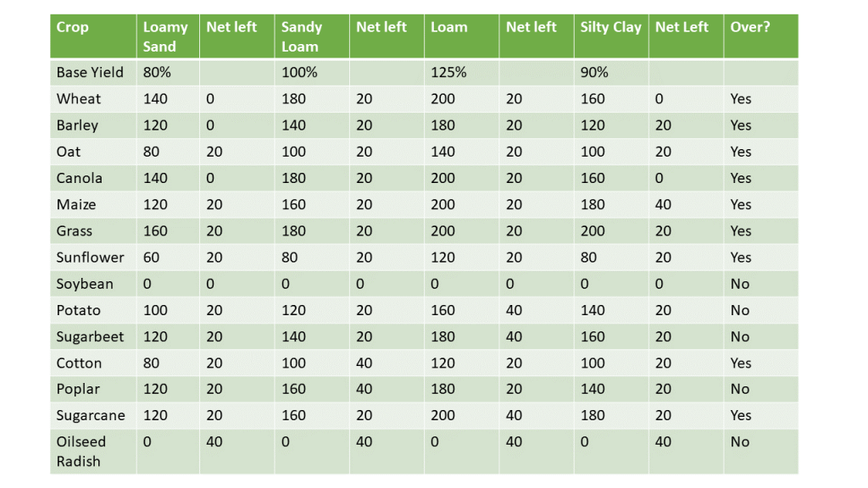Select the 90% base yield cell
Viewport: 868px width, 488px height.
tap(594, 72)
